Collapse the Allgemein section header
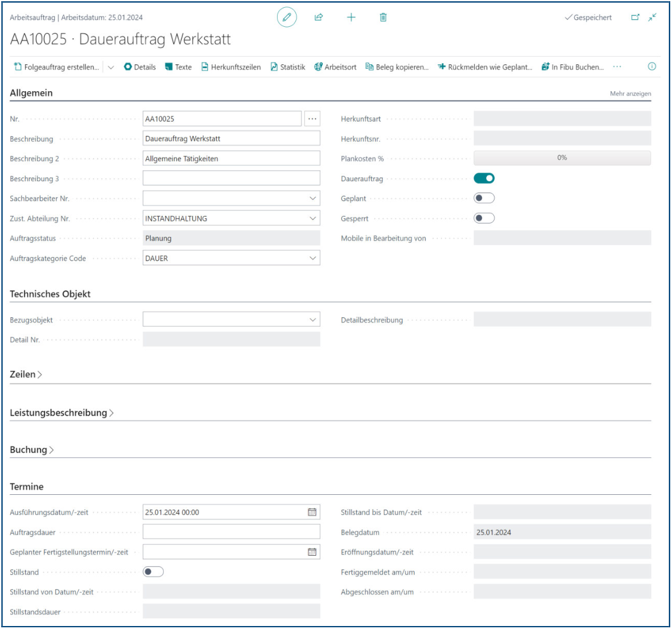Viewport: 672px width, 629px height. [x=32, y=93]
